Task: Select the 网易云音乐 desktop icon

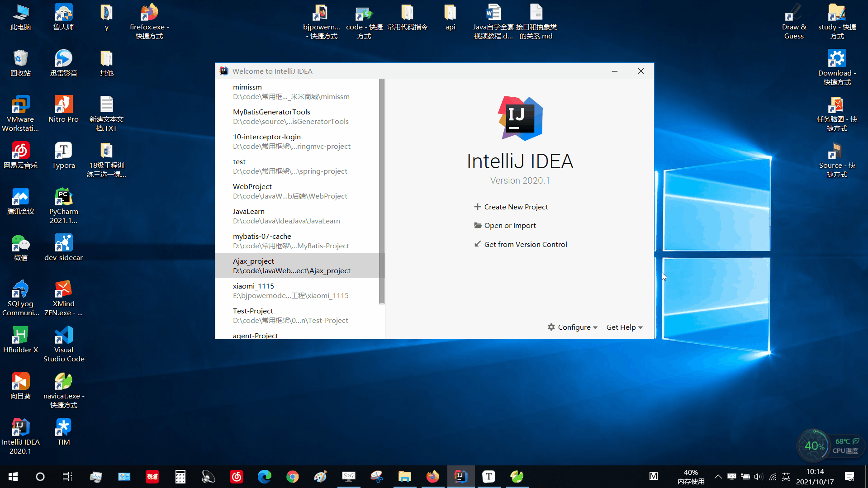Action: click(20, 156)
